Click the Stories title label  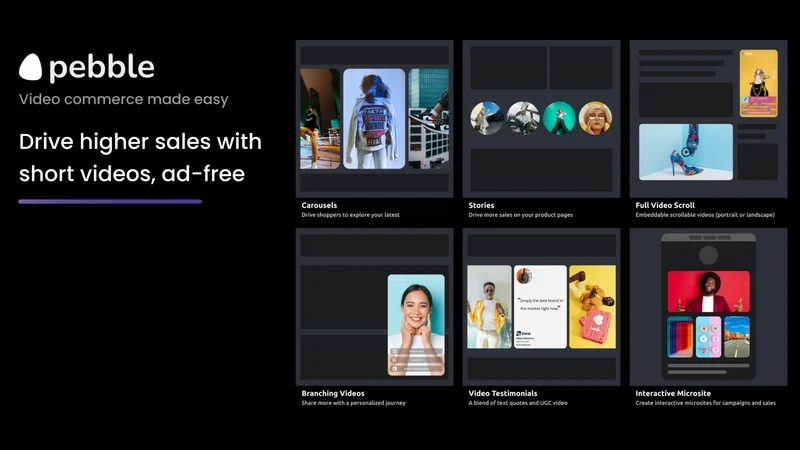pos(481,205)
